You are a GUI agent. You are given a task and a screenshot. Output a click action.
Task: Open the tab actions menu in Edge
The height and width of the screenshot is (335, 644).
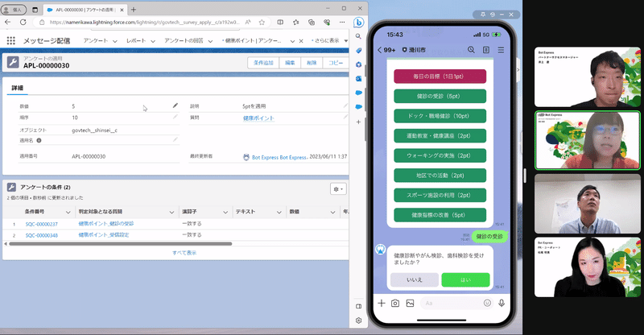35,10
